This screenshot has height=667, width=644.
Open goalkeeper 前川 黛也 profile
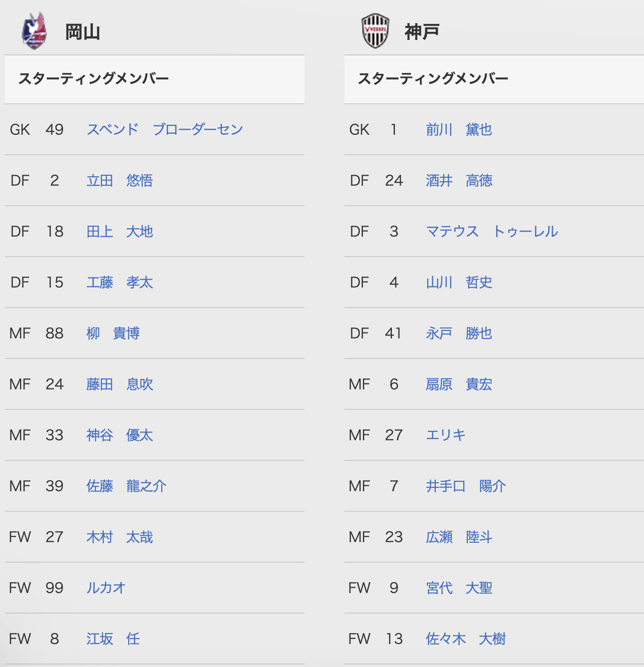tap(459, 129)
